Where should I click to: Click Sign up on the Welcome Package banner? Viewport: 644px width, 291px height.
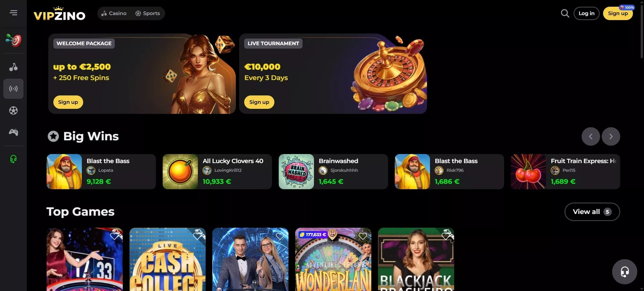[x=68, y=102]
